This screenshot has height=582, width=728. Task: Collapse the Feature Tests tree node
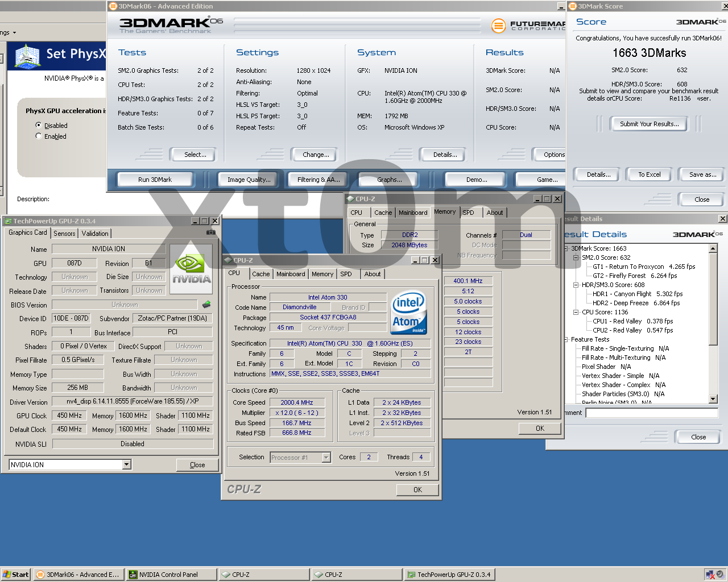tap(566, 339)
